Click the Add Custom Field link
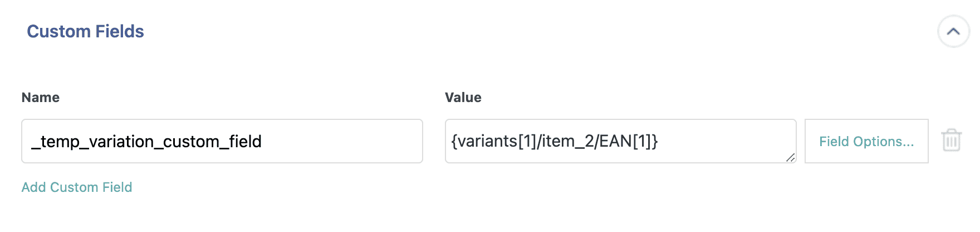The image size is (980, 232). click(x=77, y=187)
